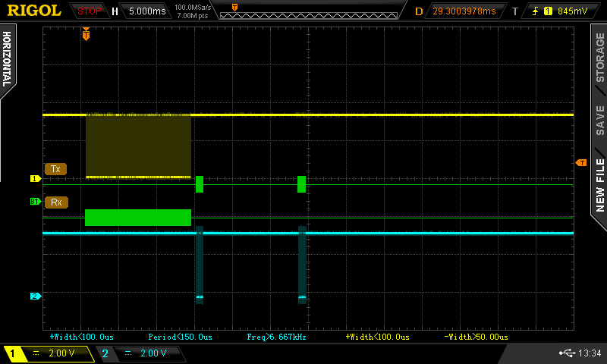
Task: Open the HORIZONTAL side tab
Action: click(8, 60)
